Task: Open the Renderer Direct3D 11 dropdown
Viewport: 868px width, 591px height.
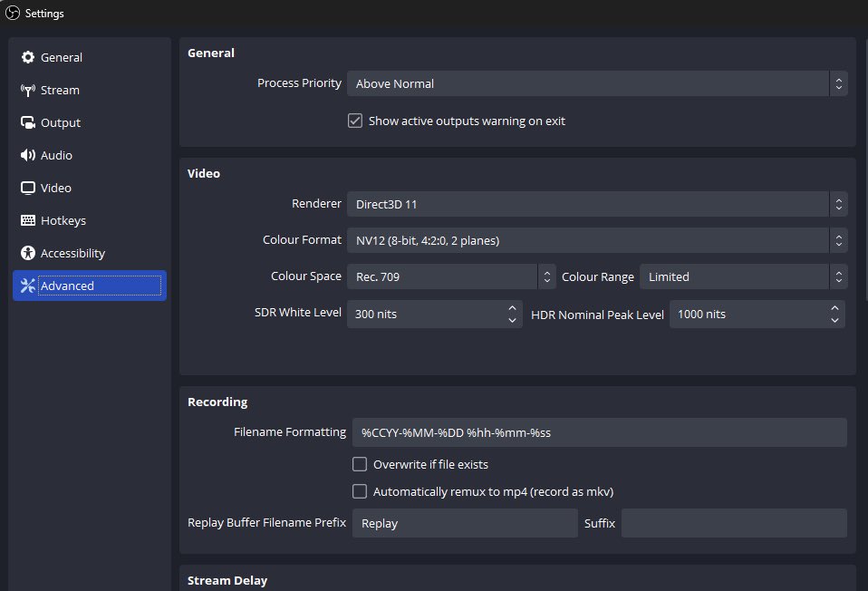Action: click(x=597, y=204)
